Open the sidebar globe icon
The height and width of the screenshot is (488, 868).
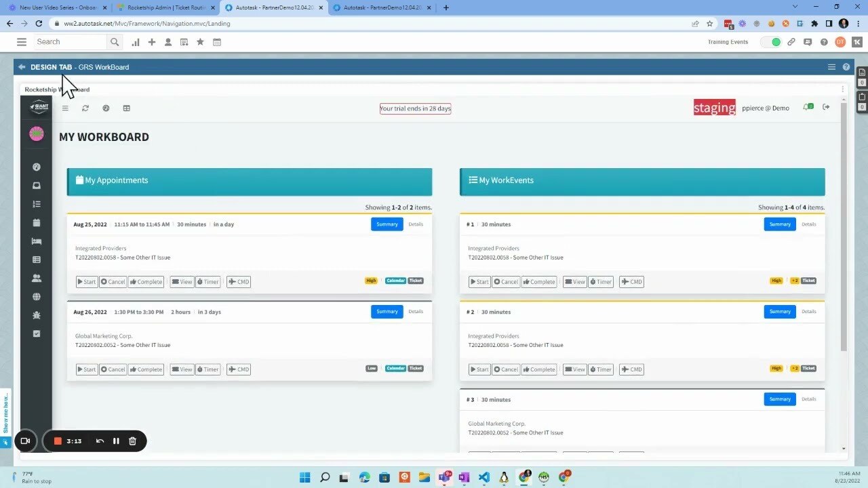37,297
